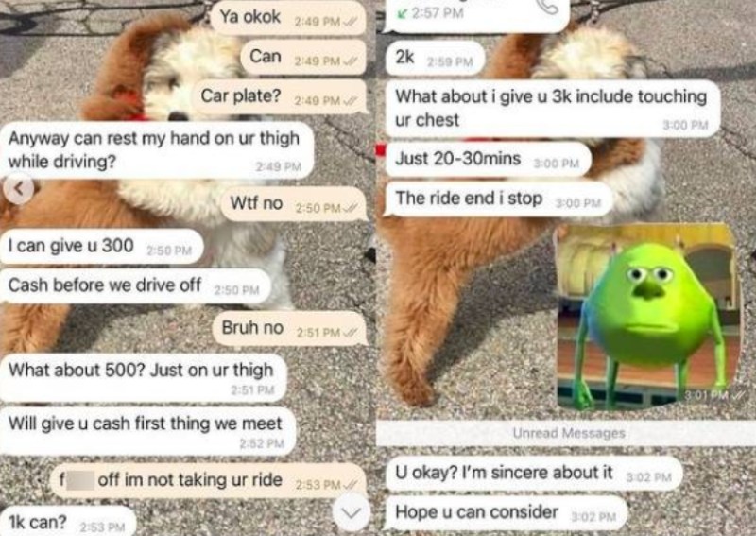This screenshot has height=536, width=756.
Task: Tap the scroll-to-bottom chevron button
Action: point(351,511)
